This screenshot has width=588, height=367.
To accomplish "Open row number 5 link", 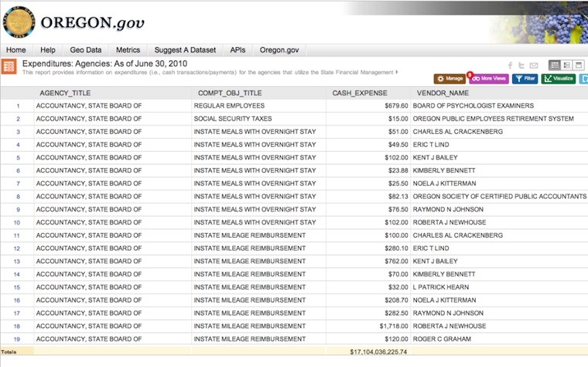I will (18, 158).
